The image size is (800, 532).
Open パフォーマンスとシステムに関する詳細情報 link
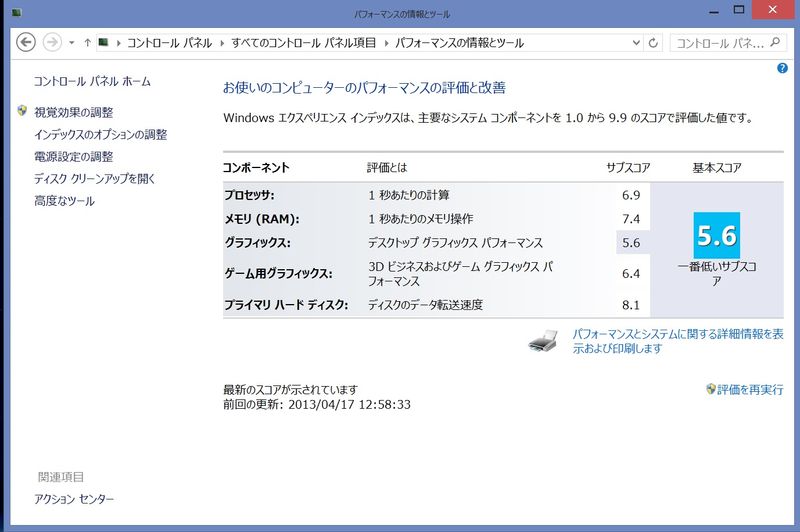[x=678, y=341]
